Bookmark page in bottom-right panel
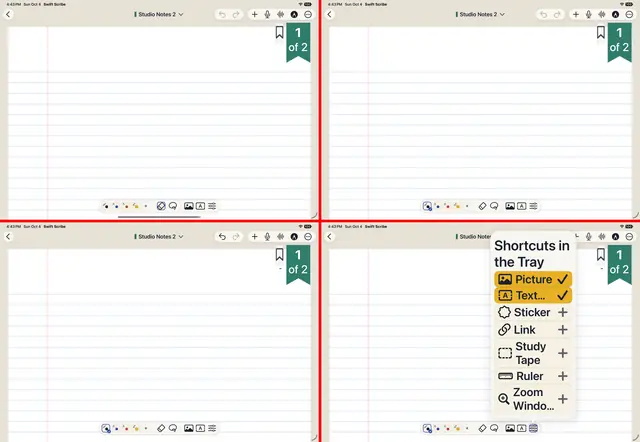Viewport: 640px width, 442px height. pyautogui.click(x=601, y=255)
